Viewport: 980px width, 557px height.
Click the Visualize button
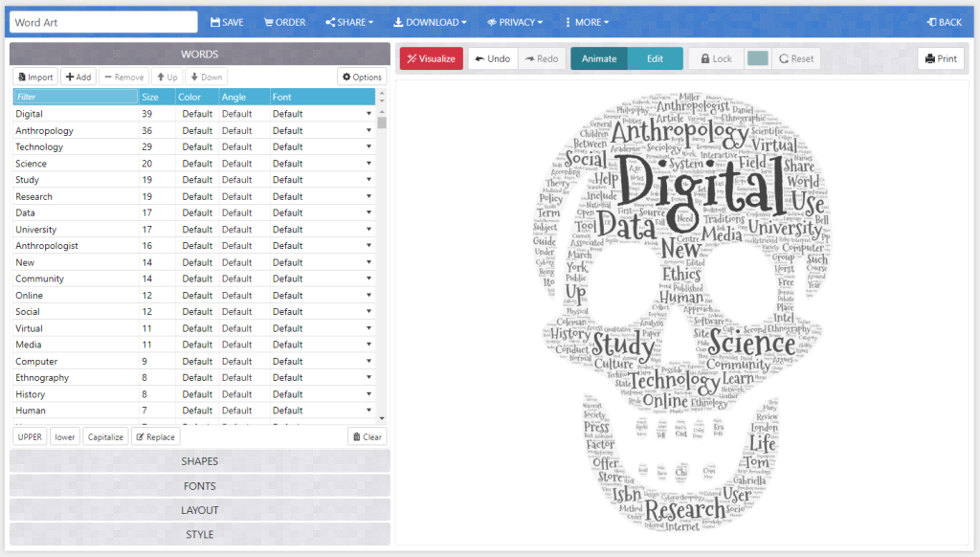pos(431,58)
